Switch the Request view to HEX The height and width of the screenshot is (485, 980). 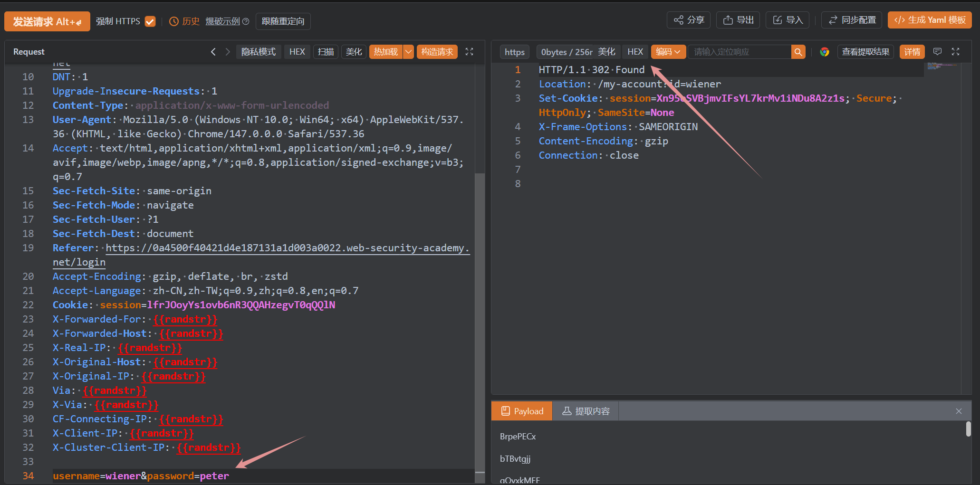tap(298, 52)
